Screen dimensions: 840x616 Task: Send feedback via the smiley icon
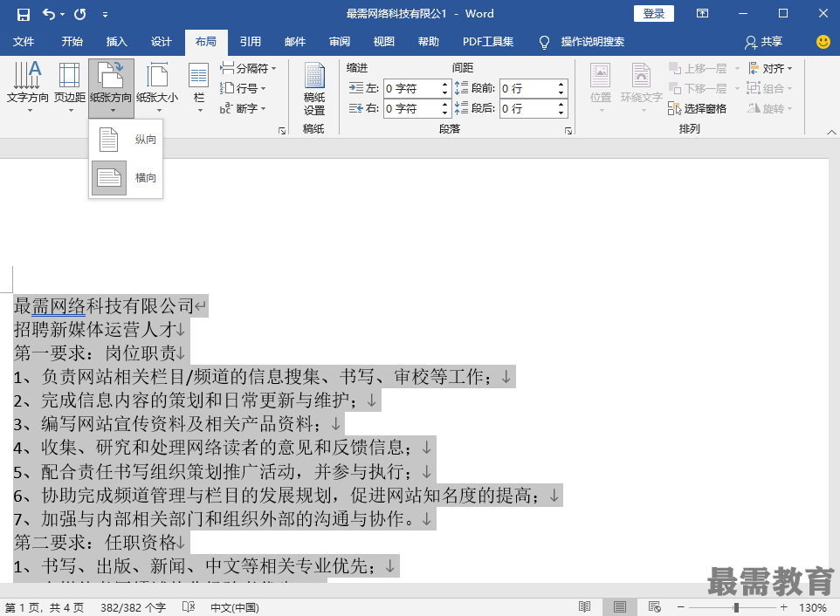coord(823,42)
